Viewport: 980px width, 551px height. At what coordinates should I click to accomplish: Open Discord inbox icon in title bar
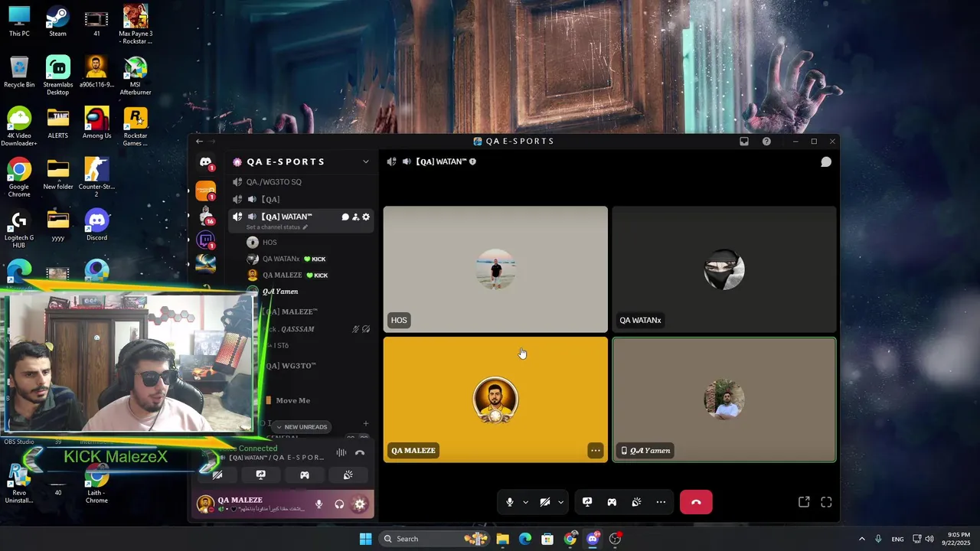click(x=743, y=141)
